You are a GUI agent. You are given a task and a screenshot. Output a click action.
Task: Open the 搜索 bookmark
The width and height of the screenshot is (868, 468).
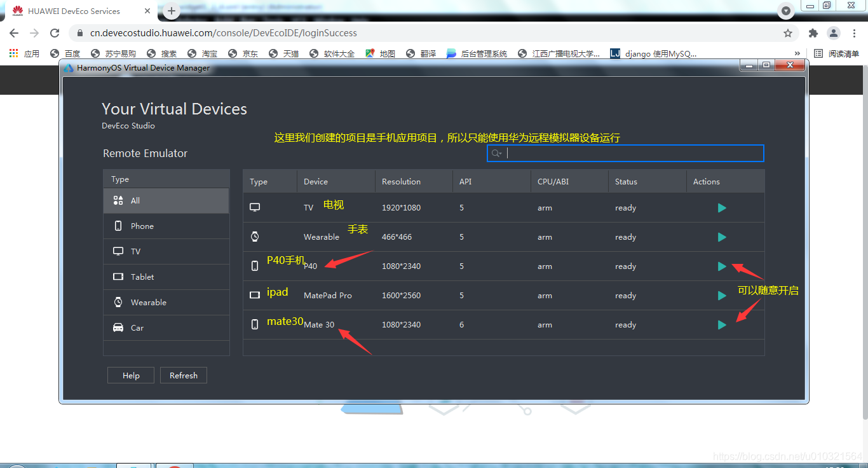coord(161,54)
